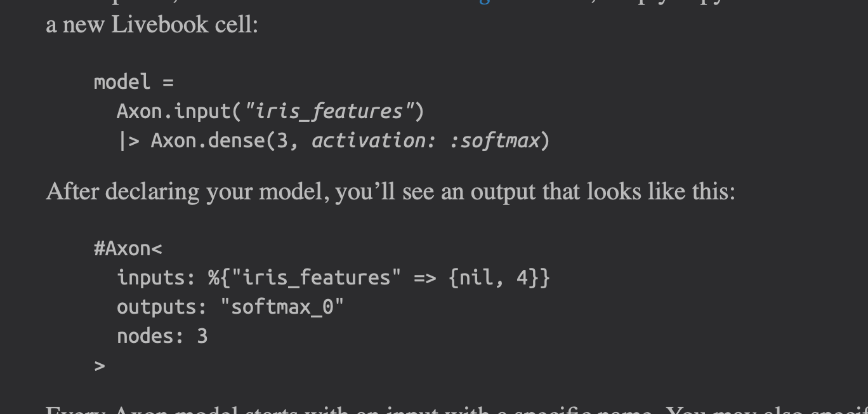Screen dimensions: 868x414
Task: Click the paragraph starting "After declaring your model"
Action: [390, 191]
